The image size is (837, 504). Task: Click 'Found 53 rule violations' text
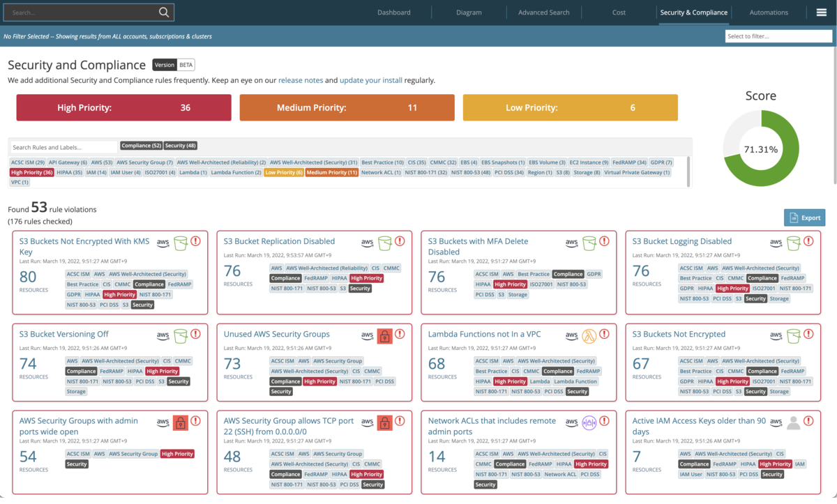tap(52, 208)
